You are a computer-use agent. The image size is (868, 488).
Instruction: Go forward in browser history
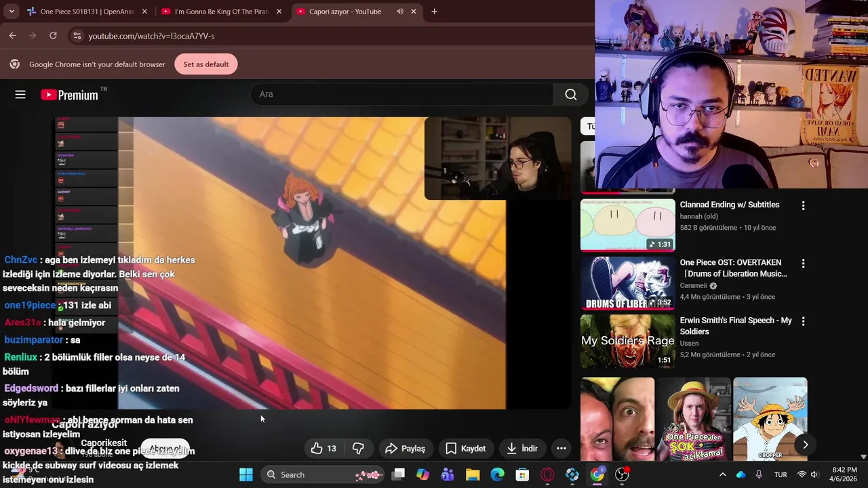(33, 36)
